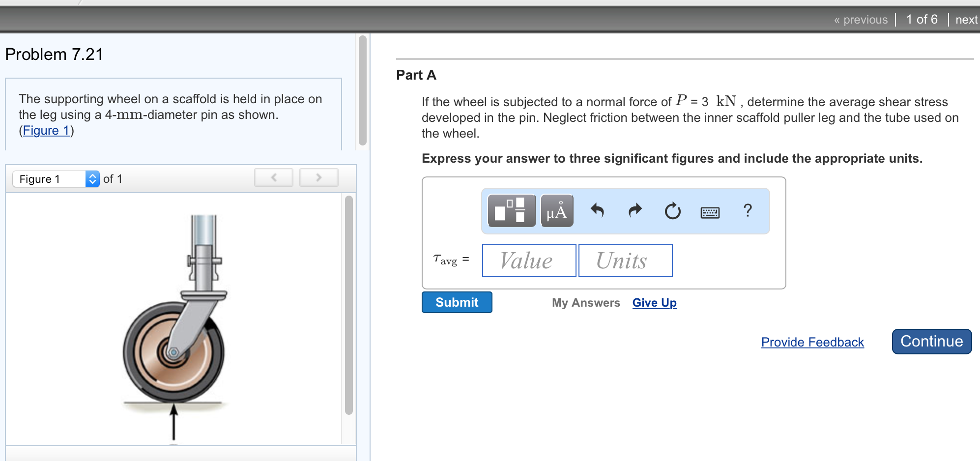Enter a value in the Value field
The width and height of the screenshot is (980, 461).
529,260
